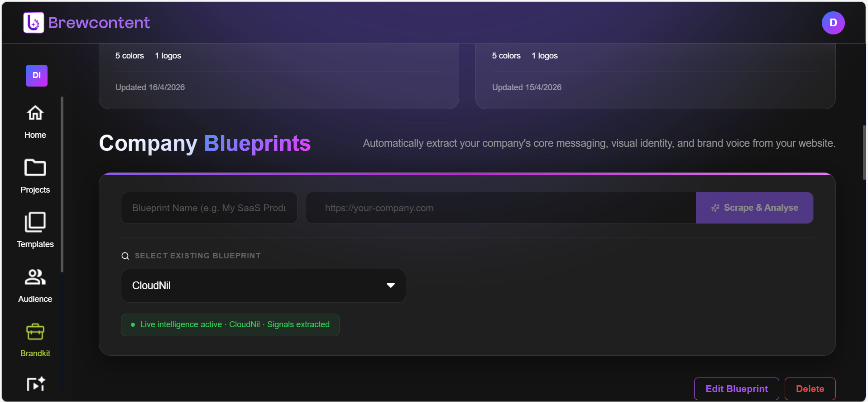Open the user avatar D menu
Screen dimensions: 868x402
[833, 23]
